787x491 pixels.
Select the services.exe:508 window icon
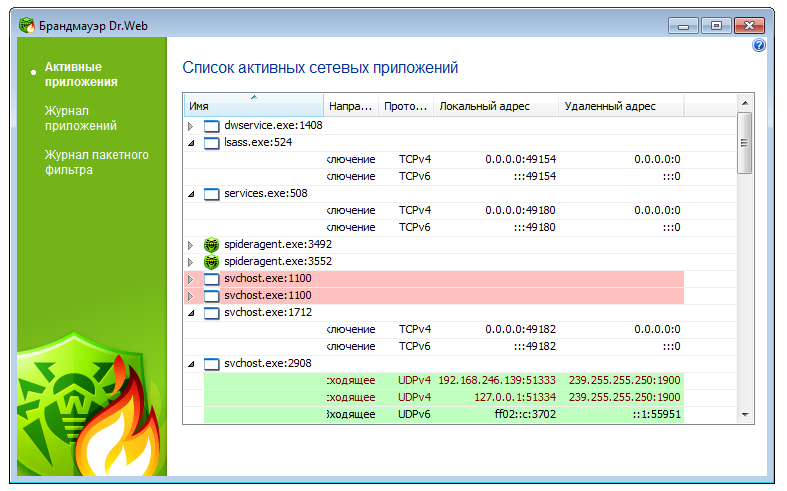pyautogui.click(x=211, y=194)
